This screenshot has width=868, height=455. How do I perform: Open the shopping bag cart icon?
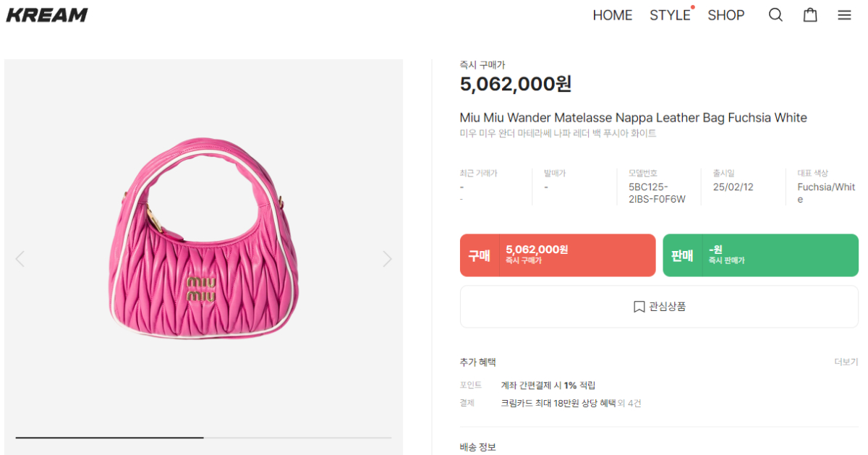point(810,15)
